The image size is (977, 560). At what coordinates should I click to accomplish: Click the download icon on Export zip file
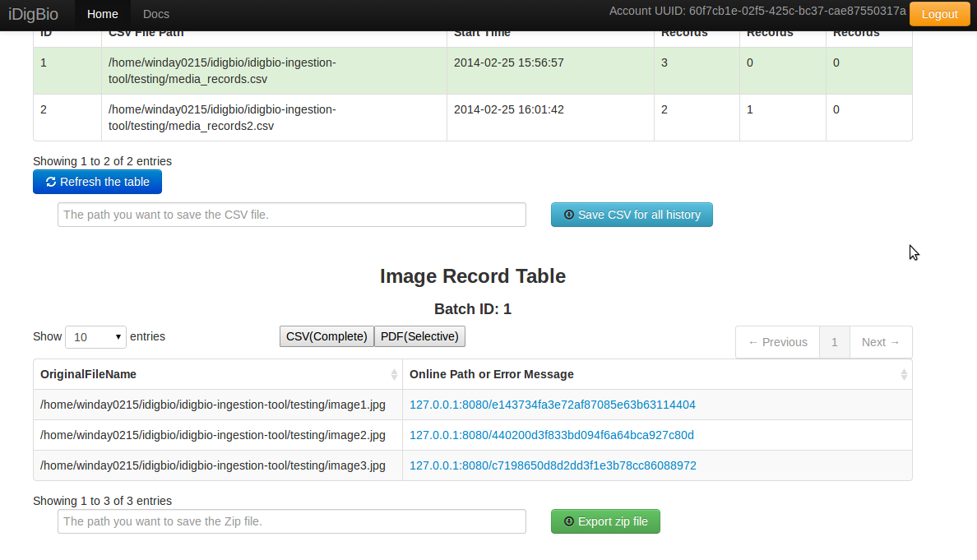[x=569, y=521]
